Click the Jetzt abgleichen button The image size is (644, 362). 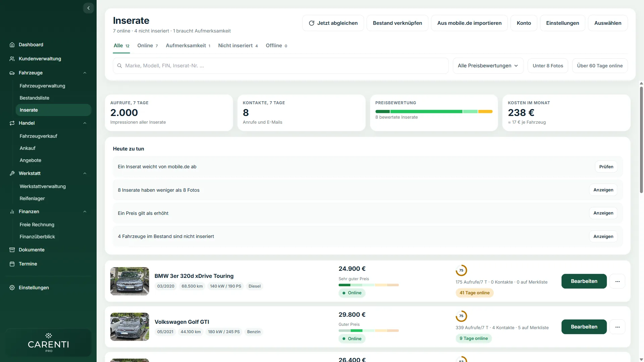333,23
